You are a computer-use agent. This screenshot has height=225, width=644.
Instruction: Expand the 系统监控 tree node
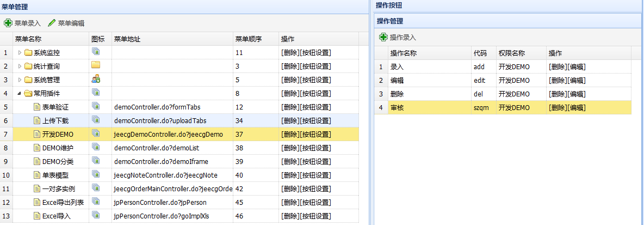(x=20, y=53)
